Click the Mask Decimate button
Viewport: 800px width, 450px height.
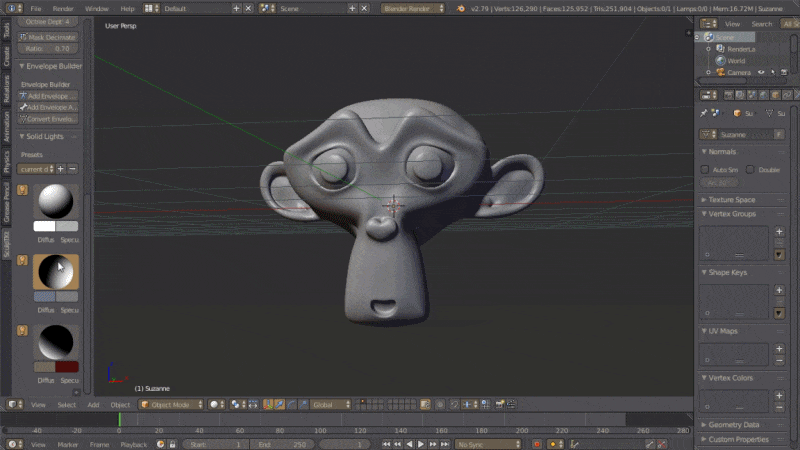(48, 37)
